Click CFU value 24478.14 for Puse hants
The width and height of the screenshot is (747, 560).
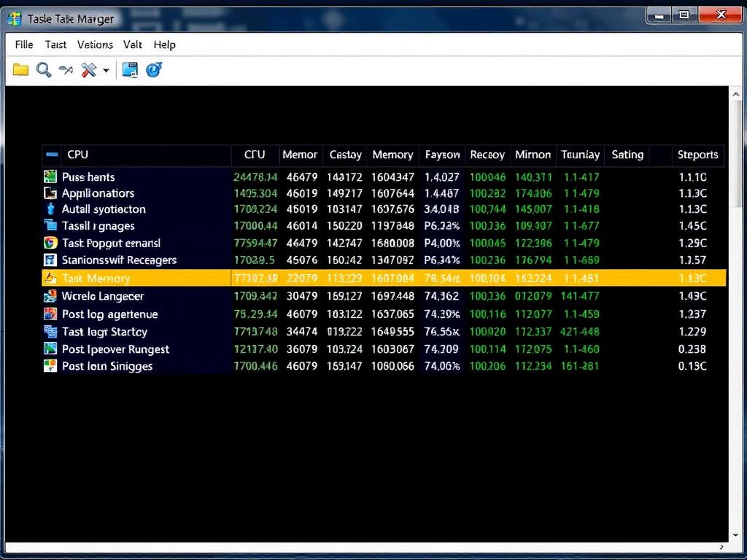click(256, 177)
